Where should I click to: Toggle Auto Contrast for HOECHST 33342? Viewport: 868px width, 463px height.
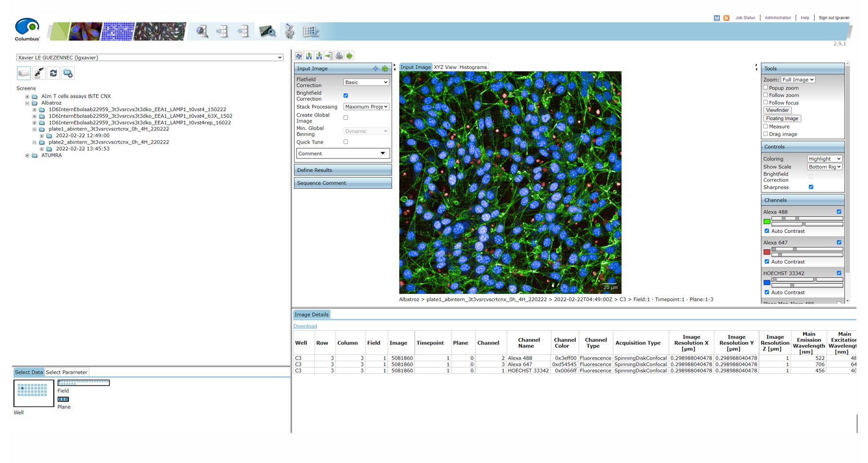point(767,292)
